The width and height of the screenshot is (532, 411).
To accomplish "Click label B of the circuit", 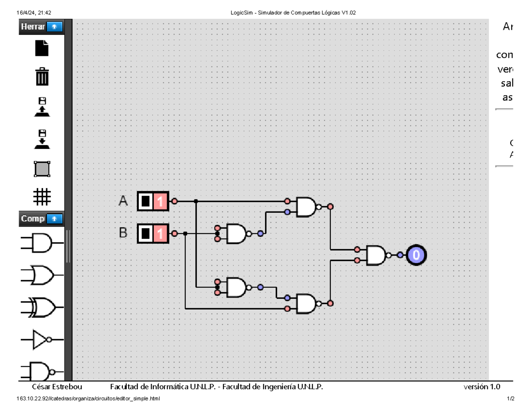I will pos(123,233).
